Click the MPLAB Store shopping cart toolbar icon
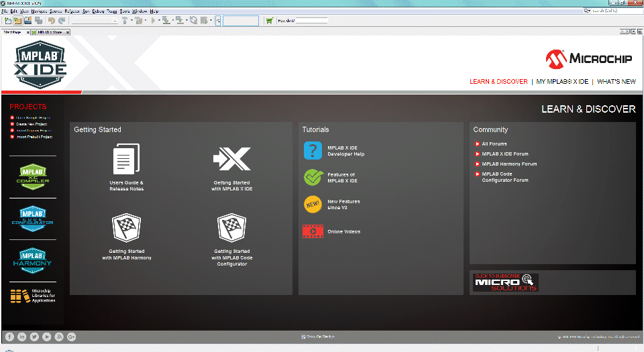This screenshot has height=352, width=644. coord(270,21)
